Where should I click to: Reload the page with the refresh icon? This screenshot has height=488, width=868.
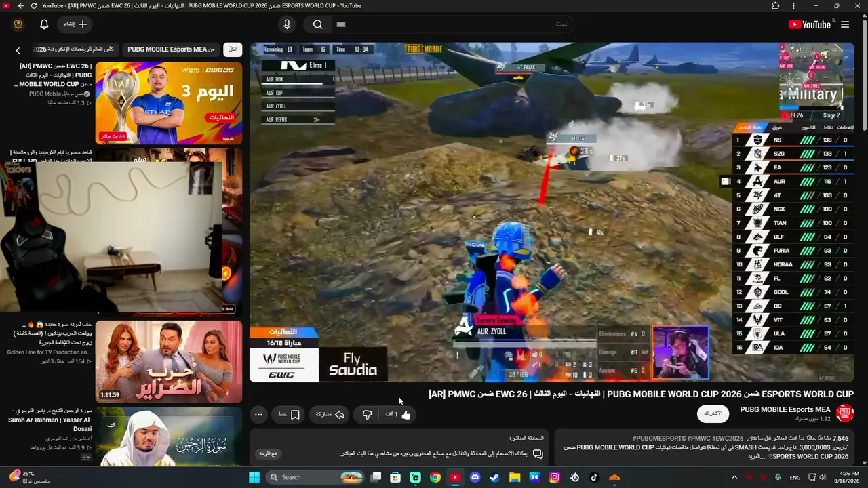pyautogui.click(x=34, y=6)
